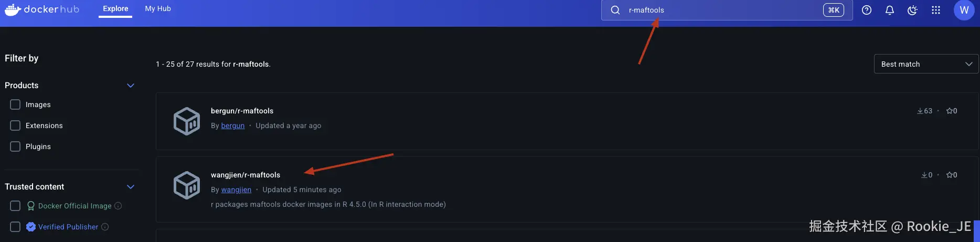Open the bergun publisher link
The width and height of the screenshot is (980, 242).
(x=232, y=125)
